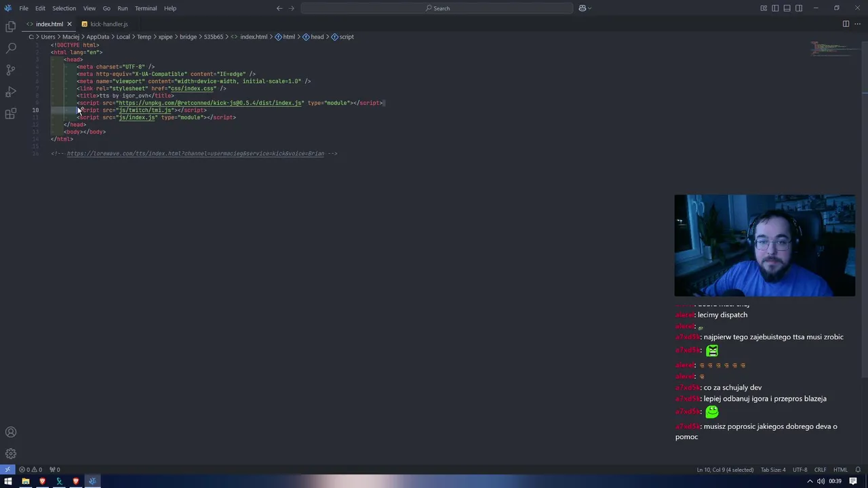Open the Run and Debug view
The width and height of the screenshot is (868, 488).
click(11, 91)
